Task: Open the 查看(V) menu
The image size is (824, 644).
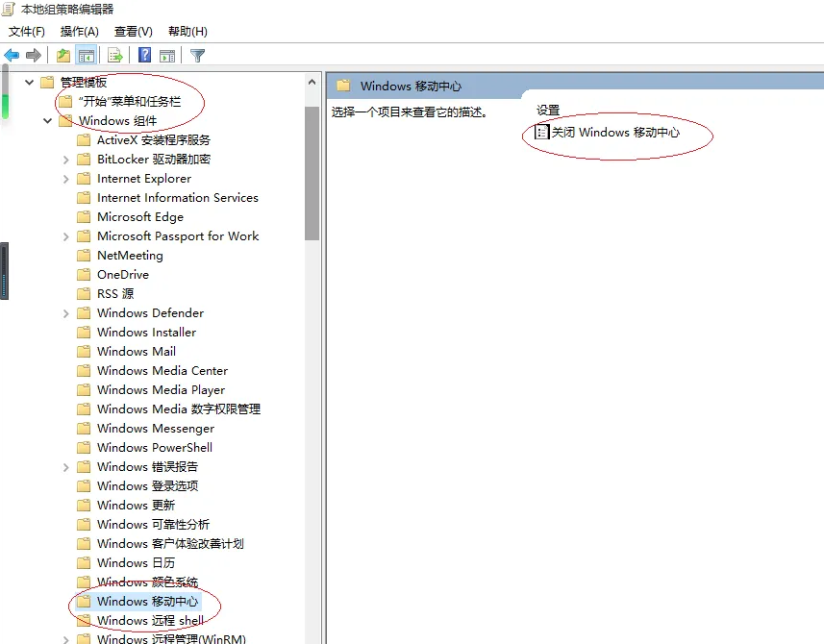Action: pyautogui.click(x=134, y=31)
